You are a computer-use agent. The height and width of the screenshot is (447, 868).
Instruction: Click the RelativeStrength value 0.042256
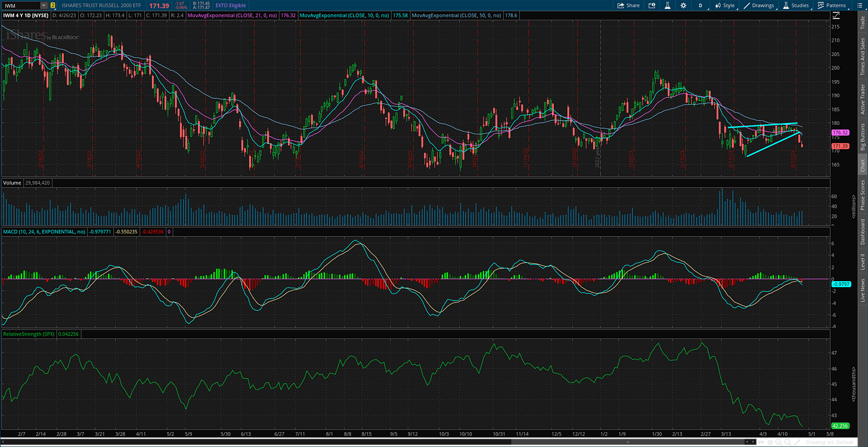click(69, 334)
